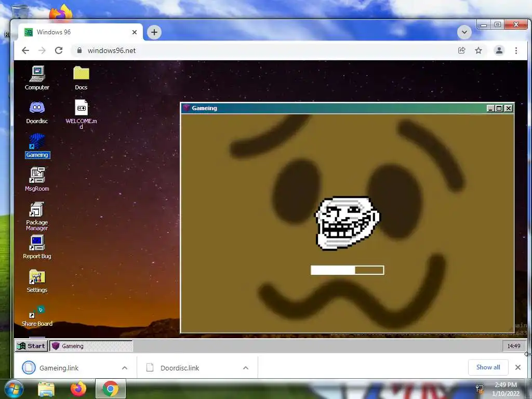Open the Settings desktop icon
The height and width of the screenshot is (399, 532).
point(37,281)
